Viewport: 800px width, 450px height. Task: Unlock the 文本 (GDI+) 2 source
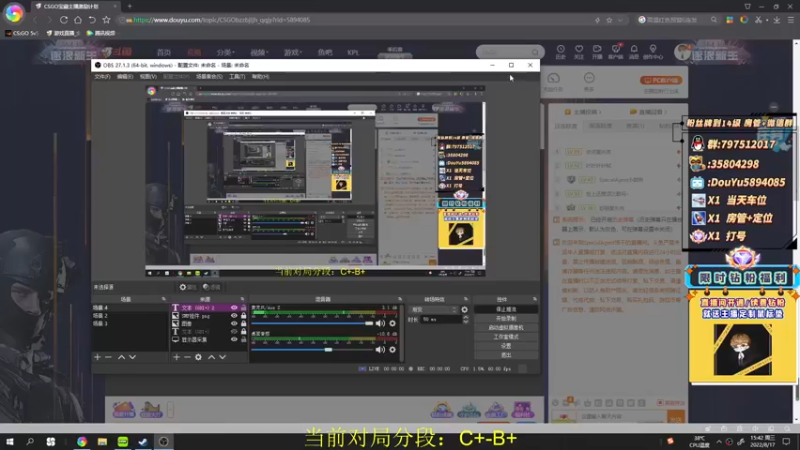pos(243,308)
